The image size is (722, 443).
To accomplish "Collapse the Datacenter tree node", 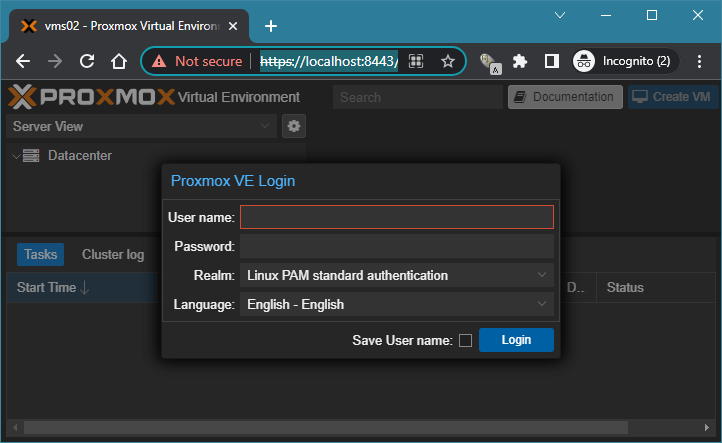I will [16, 156].
